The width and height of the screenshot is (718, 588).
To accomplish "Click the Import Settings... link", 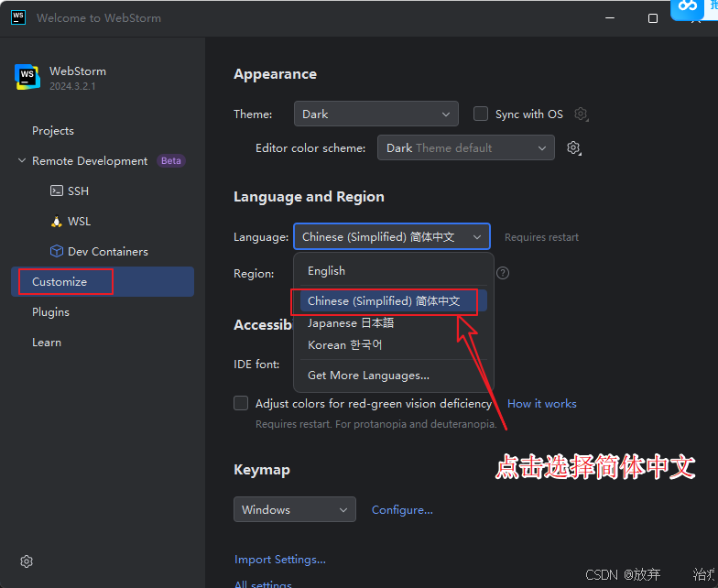I will [x=280, y=559].
